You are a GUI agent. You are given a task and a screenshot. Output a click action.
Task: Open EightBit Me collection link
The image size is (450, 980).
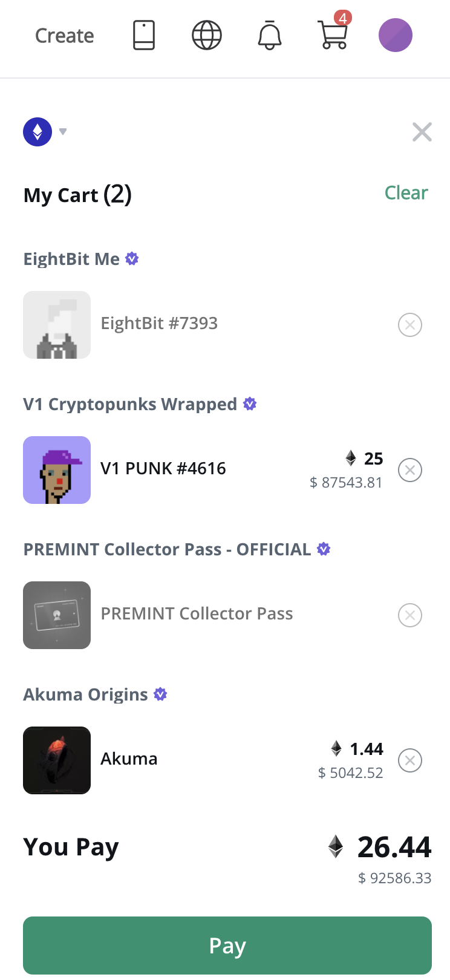(x=71, y=259)
